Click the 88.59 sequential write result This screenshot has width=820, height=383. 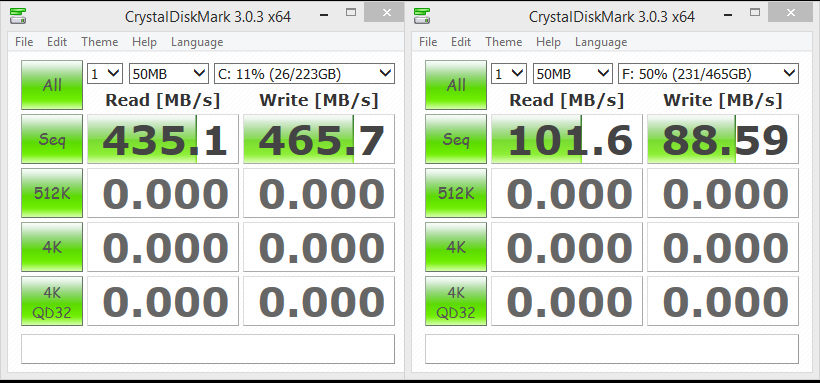point(723,139)
